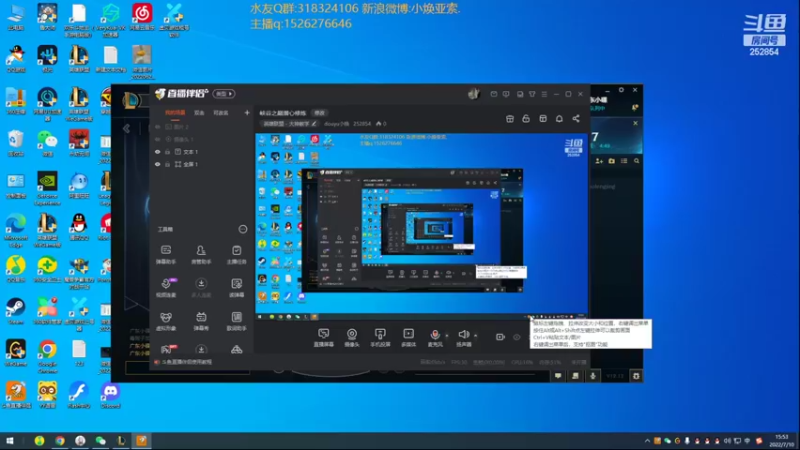The width and height of the screenshot is (800, 450).
Task: Open the virtual avatar bear tool
Action: click(x=166, y=321)
